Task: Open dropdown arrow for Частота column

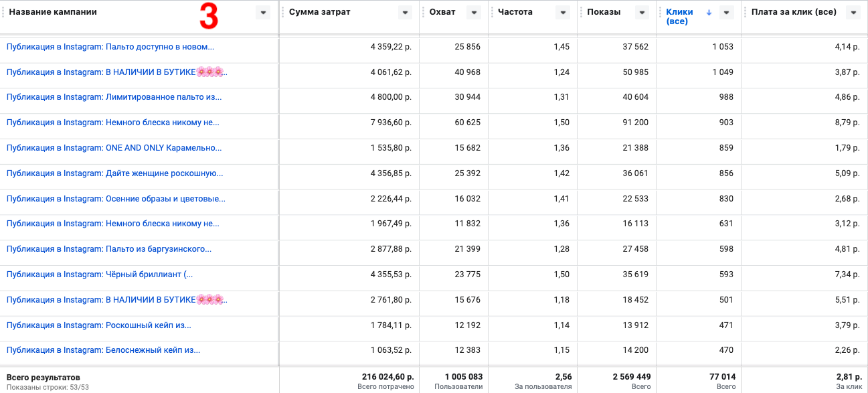Action: (563, 13)
